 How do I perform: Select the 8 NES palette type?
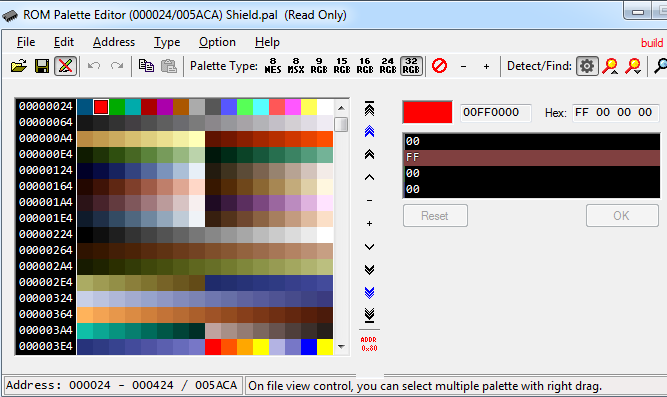tap(273, 66)
